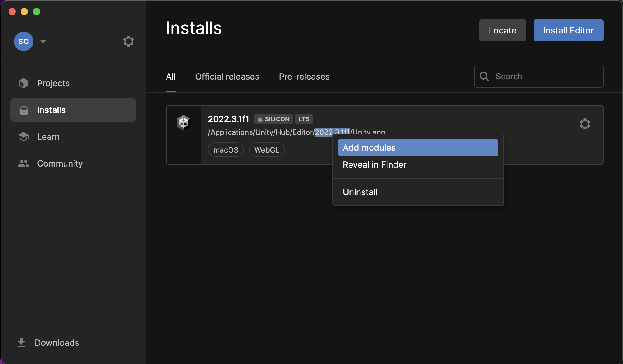Open the Community people icon

pos(23,163)
